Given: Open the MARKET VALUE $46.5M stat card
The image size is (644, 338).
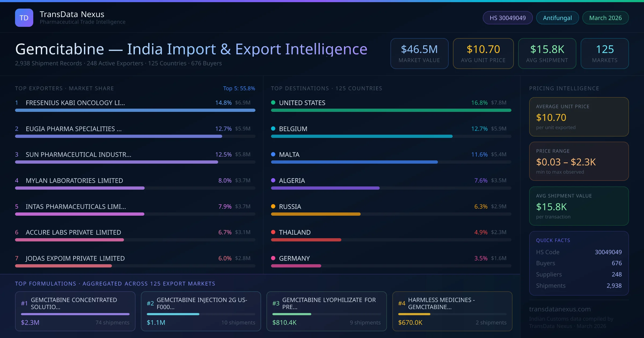Looking at the screenshot, I should click(419, 53).
